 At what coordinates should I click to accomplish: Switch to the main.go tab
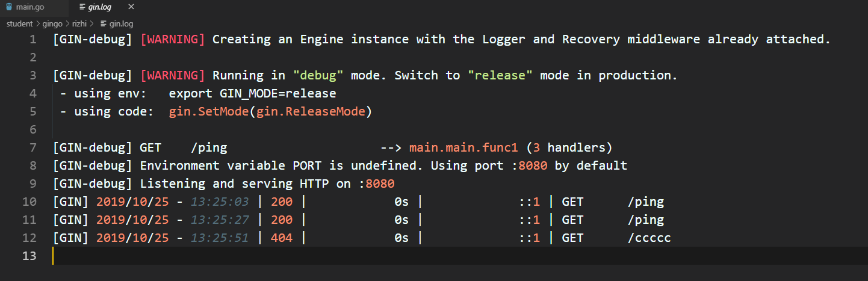[x=29, y=7]
